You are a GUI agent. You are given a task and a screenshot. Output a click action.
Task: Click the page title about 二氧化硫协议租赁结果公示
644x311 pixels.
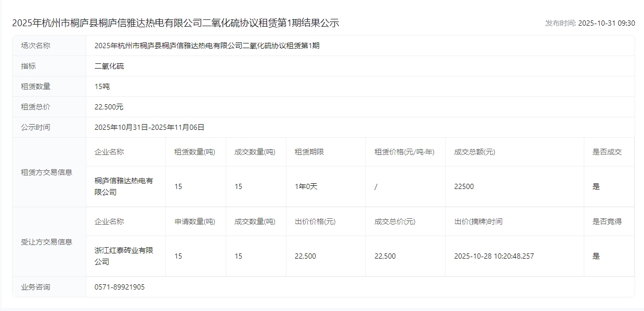coord(175,23)
